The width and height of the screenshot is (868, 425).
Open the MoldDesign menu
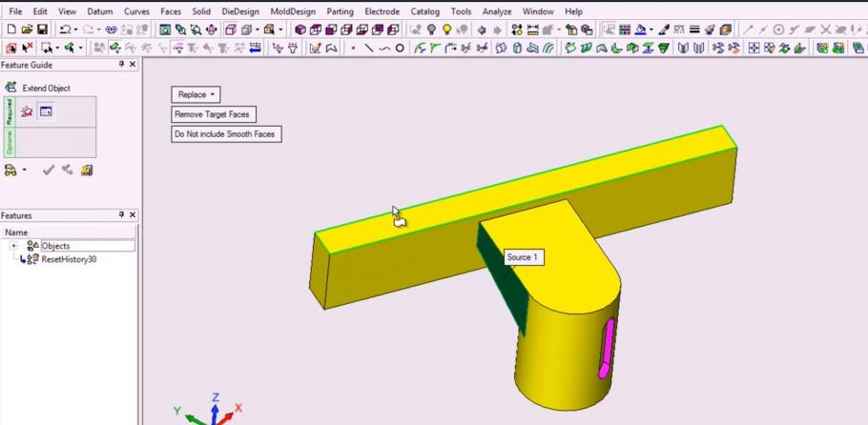coord(294,11)
